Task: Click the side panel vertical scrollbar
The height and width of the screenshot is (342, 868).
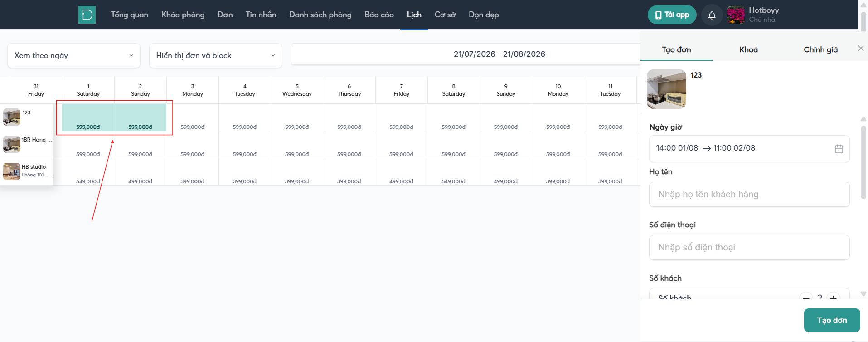Action: 863,162
